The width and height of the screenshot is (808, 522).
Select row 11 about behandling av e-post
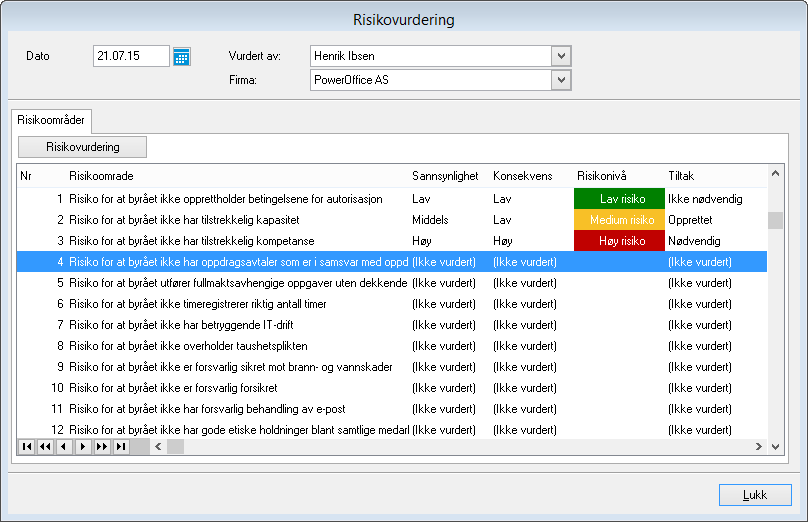392,409
